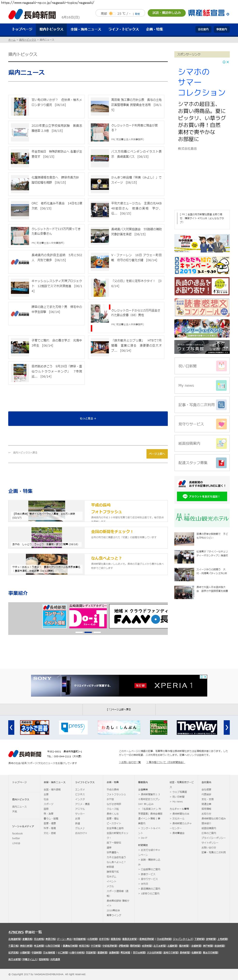Close the Sony Xperia banner ad
The image size is (238, 980).
click(205, 677)
